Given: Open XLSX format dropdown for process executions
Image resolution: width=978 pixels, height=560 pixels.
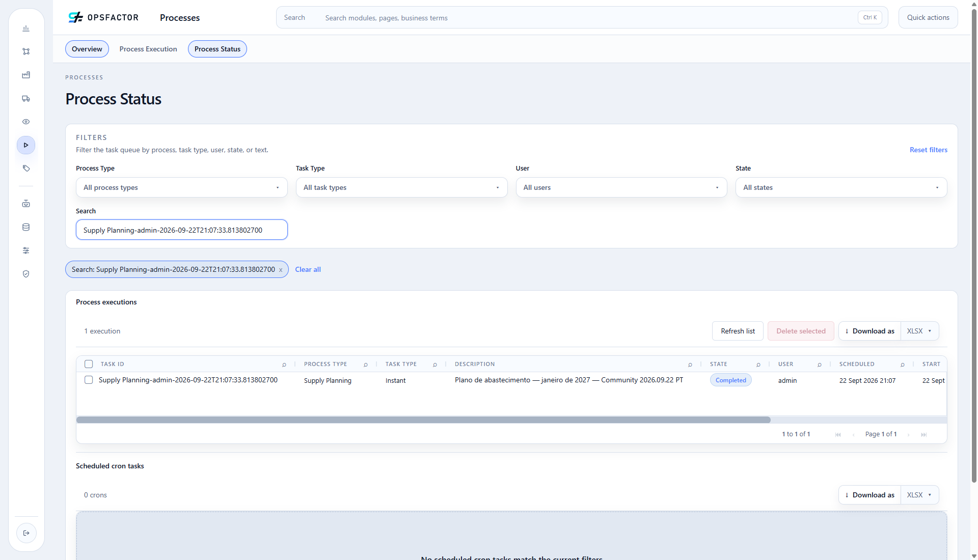Looking at the screenshot, I should (919, 331).
